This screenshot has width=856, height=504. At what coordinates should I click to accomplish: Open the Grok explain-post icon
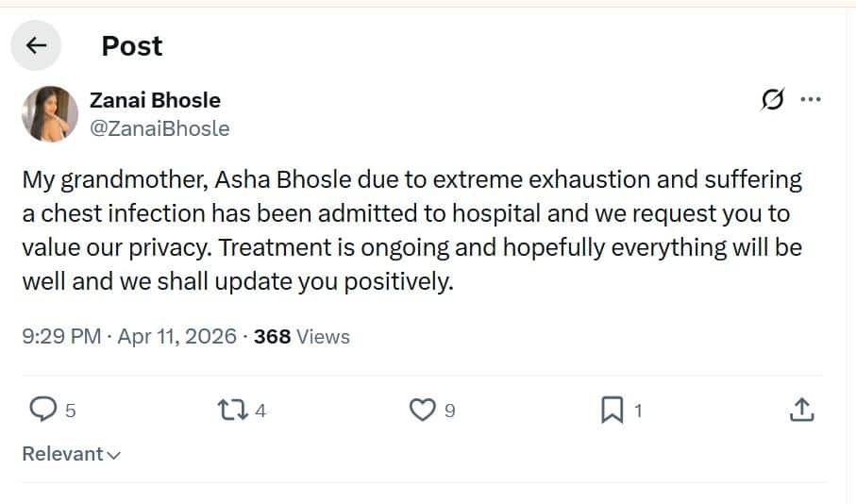(x=772, y=99)
